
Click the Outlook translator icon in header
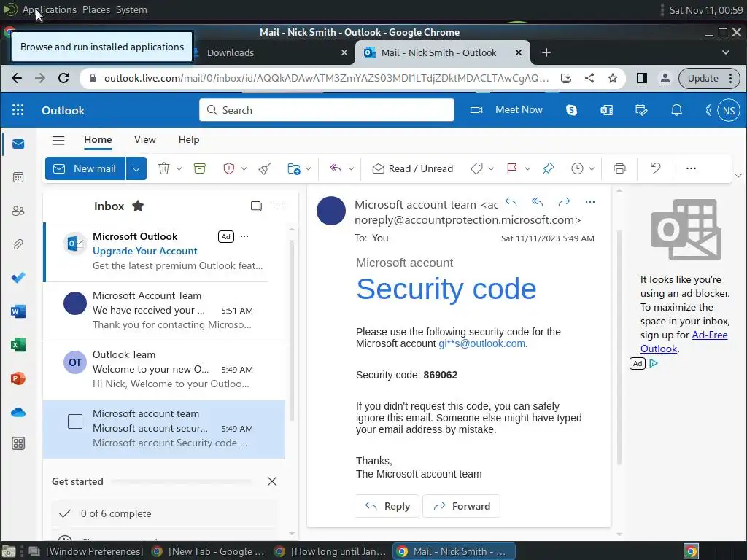click(606, 110)
